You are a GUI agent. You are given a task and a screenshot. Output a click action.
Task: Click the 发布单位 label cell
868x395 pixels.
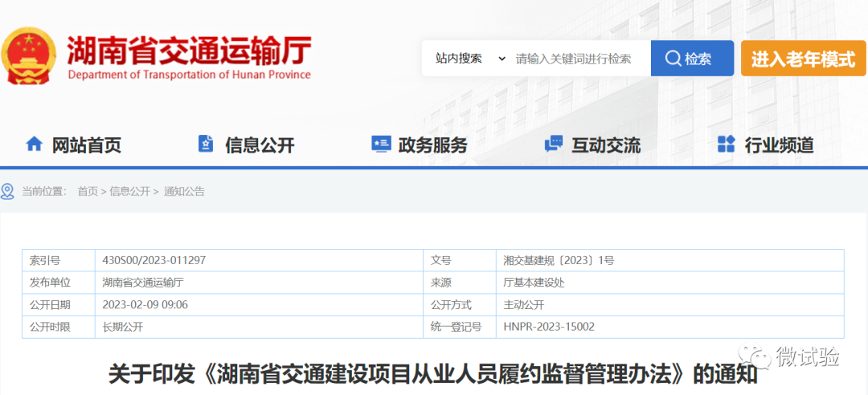pos(59,283)
